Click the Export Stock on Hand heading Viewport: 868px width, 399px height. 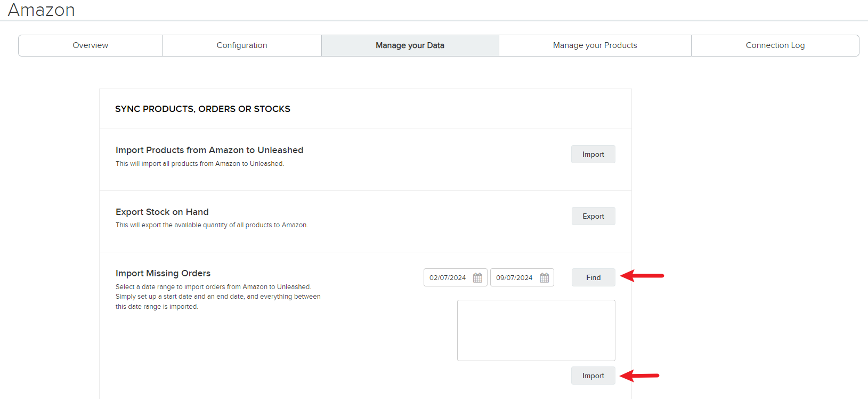(162, 212)
